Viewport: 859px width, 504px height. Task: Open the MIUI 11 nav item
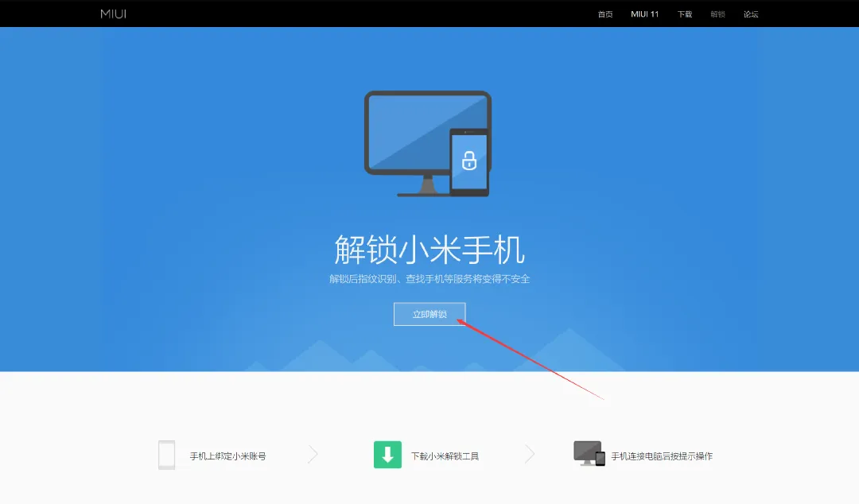[x=644, y=14]
